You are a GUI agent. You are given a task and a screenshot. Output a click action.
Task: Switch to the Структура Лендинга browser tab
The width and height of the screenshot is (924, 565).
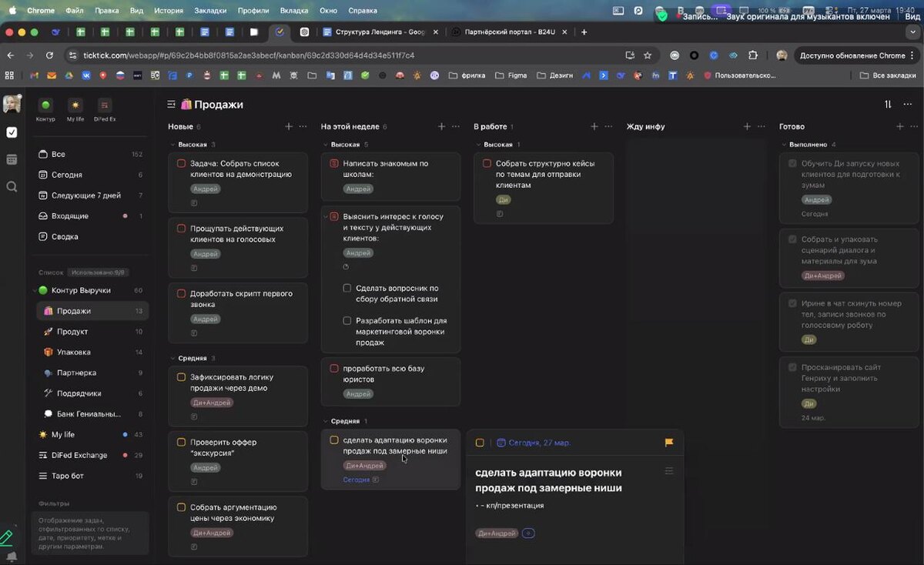click(380, 32)
